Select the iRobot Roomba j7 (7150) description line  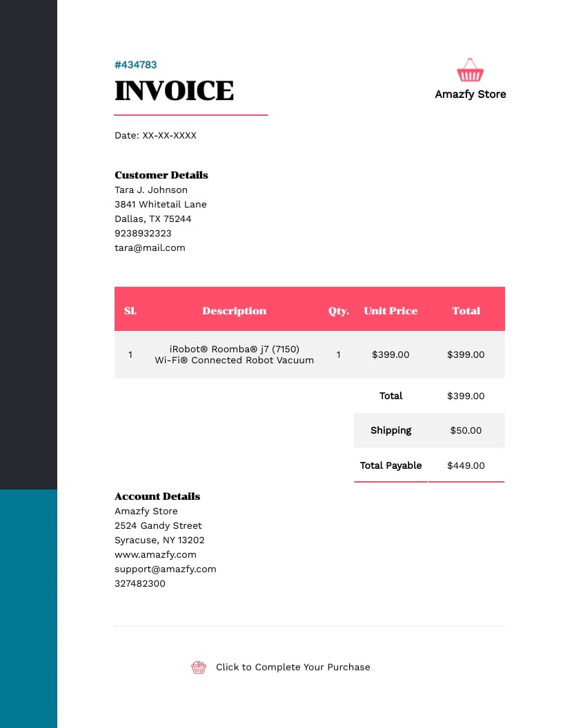coord(234,349)
